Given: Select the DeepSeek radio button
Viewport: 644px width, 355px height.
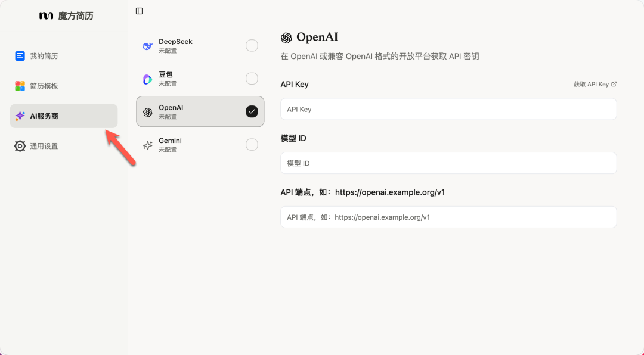Looking at the screenshot, I should pyautogui.click(x=252, y=45).
